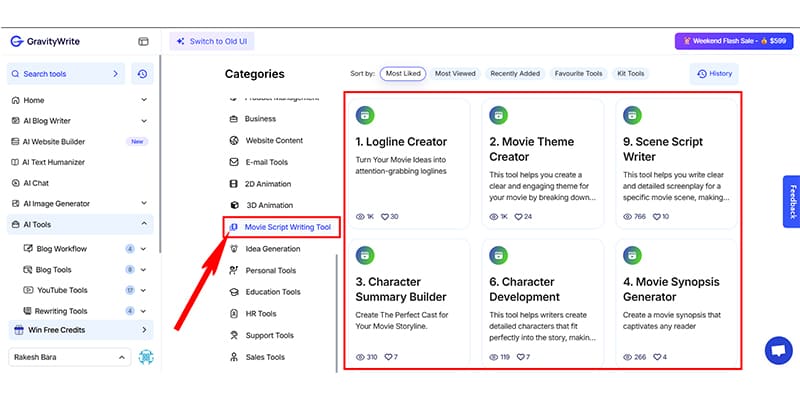This screenshot has height=400, width=800.
Task: Open the clock history icon beside search
Action: pyautogui.click(x=143, y=74)
